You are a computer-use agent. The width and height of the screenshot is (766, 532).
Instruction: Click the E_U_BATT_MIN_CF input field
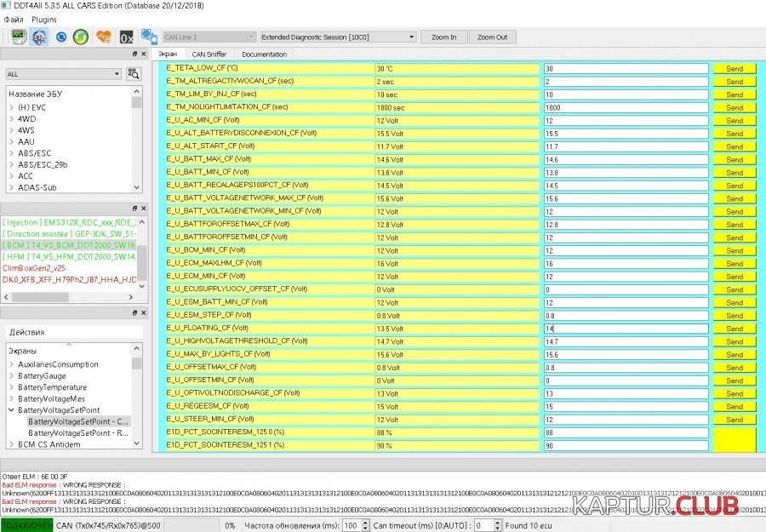626,173
